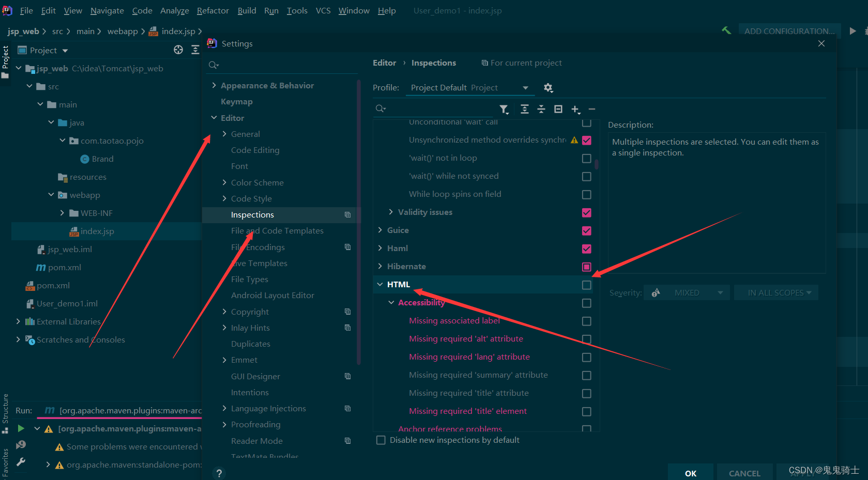Select Keymap in settings list
This screenshot has width=868, height=480.
pos(237,102)
